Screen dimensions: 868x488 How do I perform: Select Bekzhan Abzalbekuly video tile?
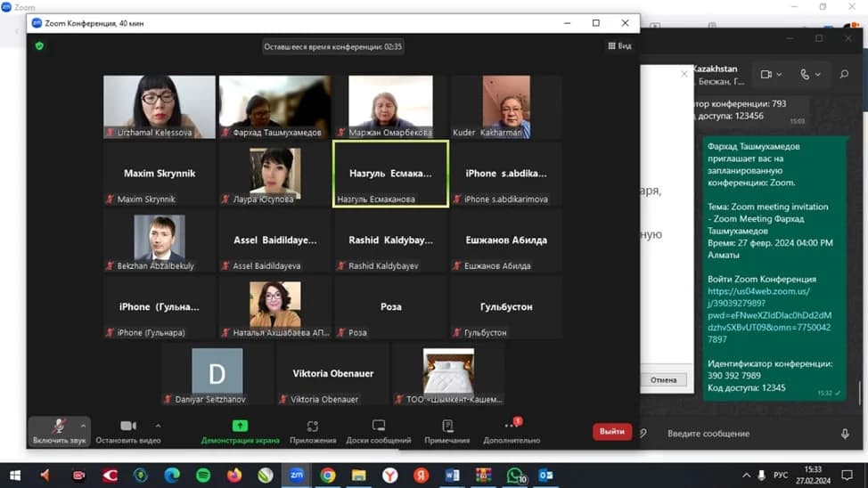coord(160,240)
